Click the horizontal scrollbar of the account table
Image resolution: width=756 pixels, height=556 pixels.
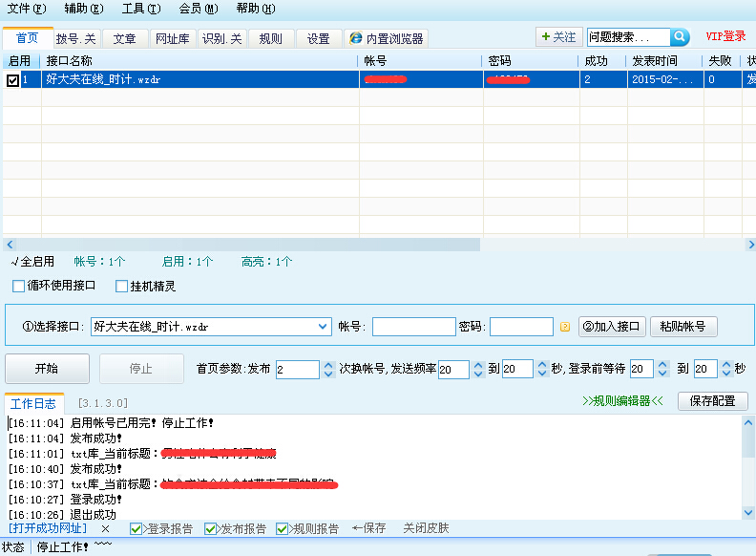(248, 245)
